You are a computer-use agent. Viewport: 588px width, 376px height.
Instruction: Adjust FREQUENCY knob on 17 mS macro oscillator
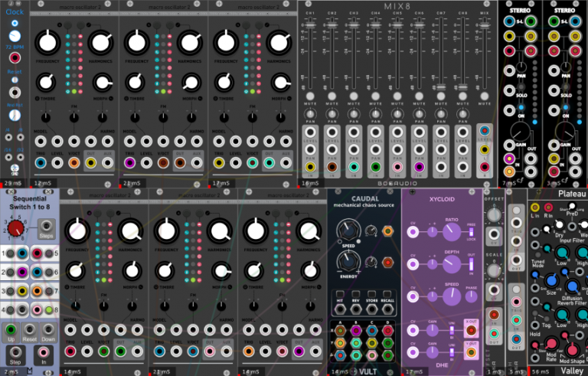[x=226, y=43]
